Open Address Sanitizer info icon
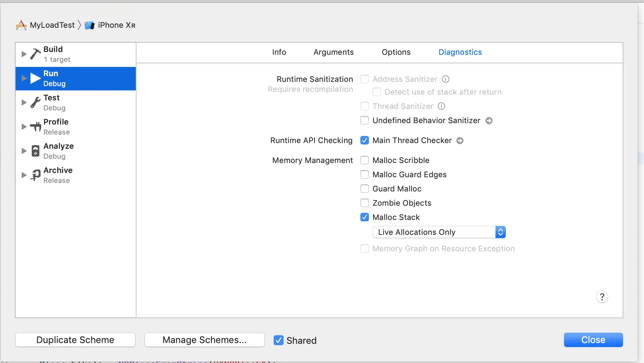The height and width of the screenshot is (363, 644). [x=446, y=79]
